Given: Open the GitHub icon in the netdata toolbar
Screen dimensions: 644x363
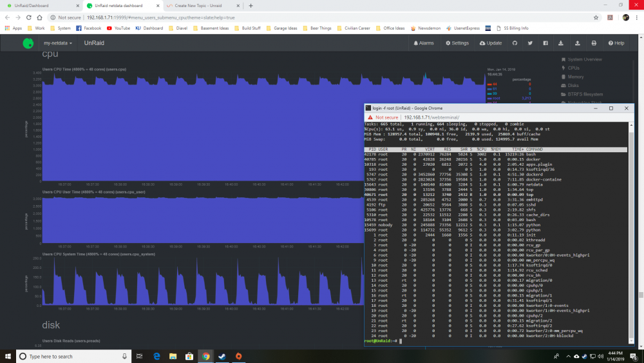Looking at the screenshot, I should click(515, 43).
